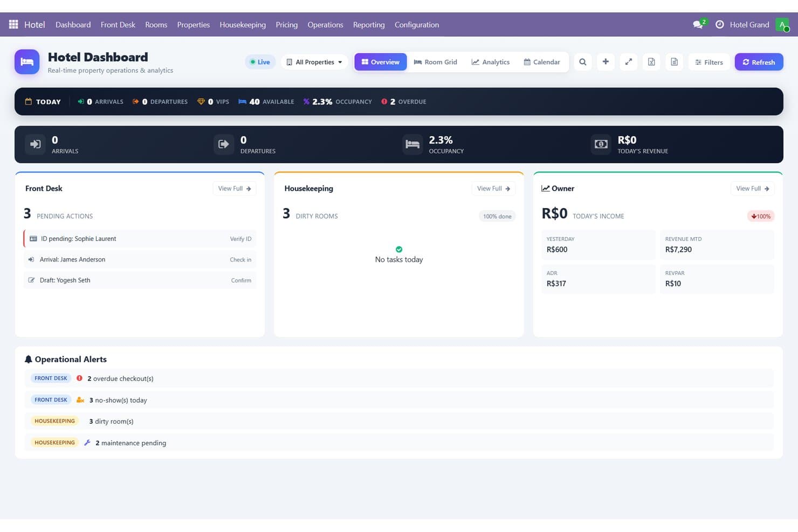798x532 pixels.
Task: Click the purple hotel bed logo icon
Action: 27,62
